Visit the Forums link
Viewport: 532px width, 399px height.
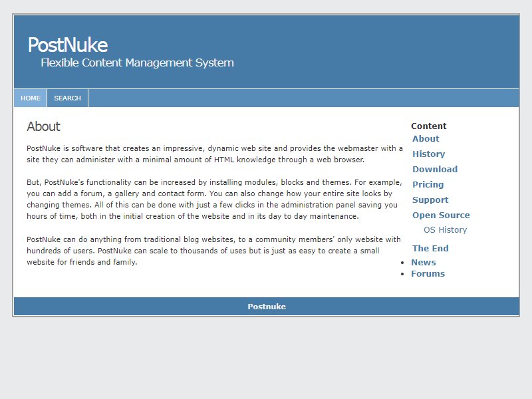(428, 273)
